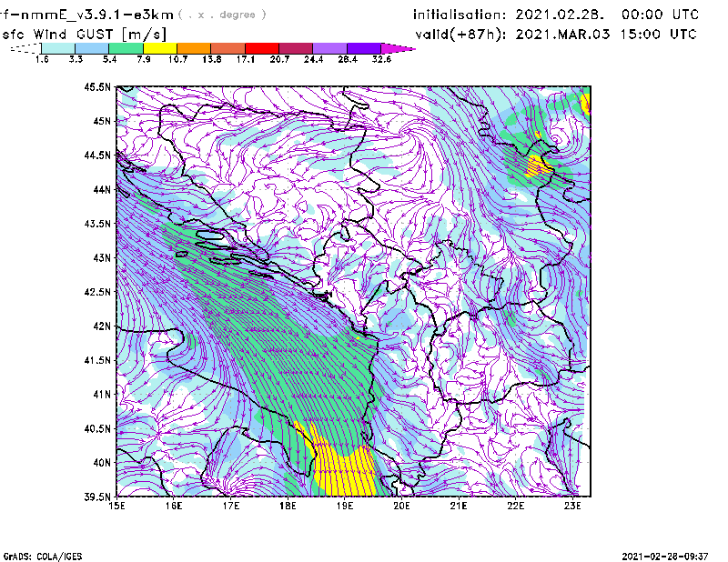Select the green legend color box
728x562 pixels.
(126, 48)
